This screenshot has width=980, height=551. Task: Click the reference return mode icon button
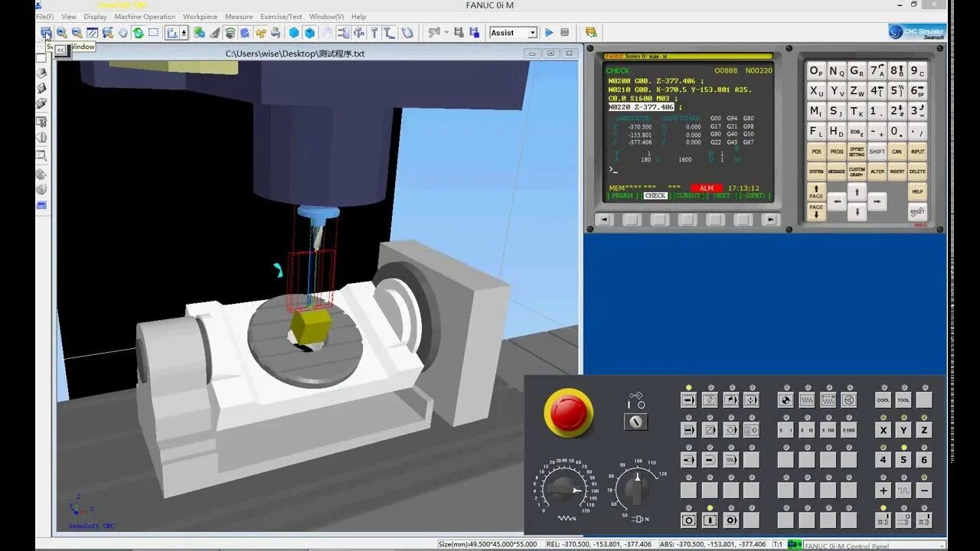click(786, 400)
